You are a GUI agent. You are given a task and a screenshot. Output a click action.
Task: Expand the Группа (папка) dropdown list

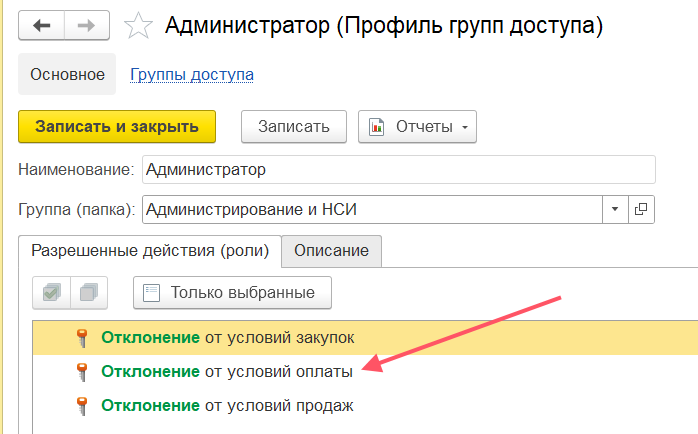(x=614, y=209)
